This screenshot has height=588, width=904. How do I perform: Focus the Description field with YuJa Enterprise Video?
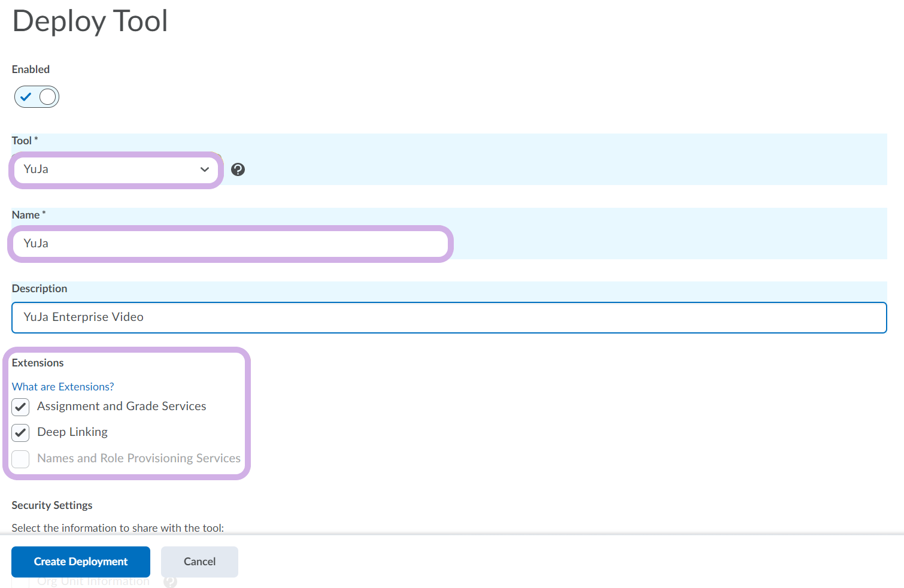pyautogui.click(x=449, y=317)
